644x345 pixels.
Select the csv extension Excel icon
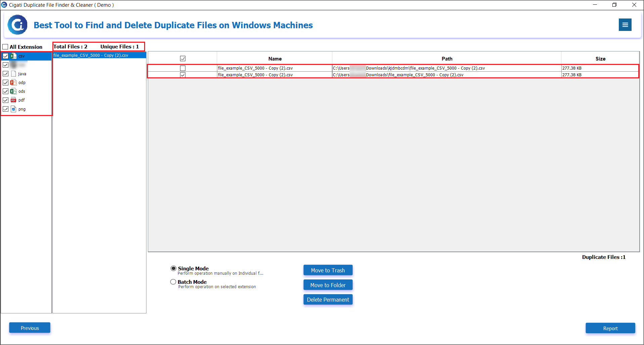(x=13, y=56)
